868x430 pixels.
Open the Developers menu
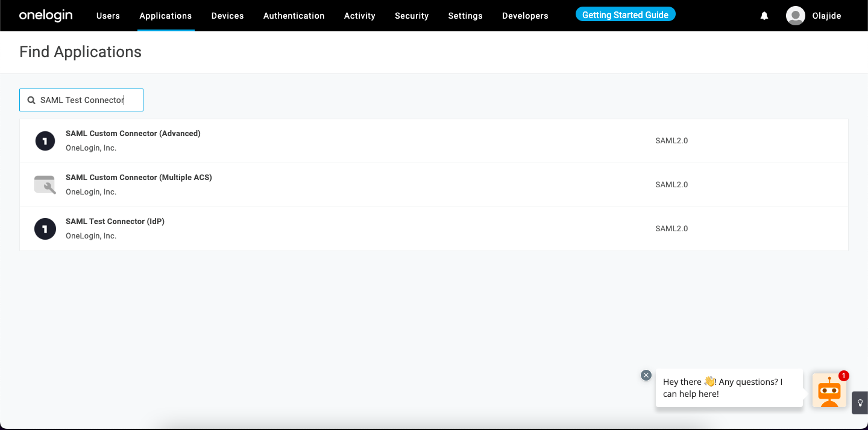[x=525, y=16]
